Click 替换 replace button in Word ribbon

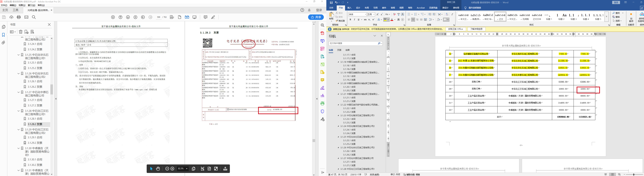click(x=616, y=17)
